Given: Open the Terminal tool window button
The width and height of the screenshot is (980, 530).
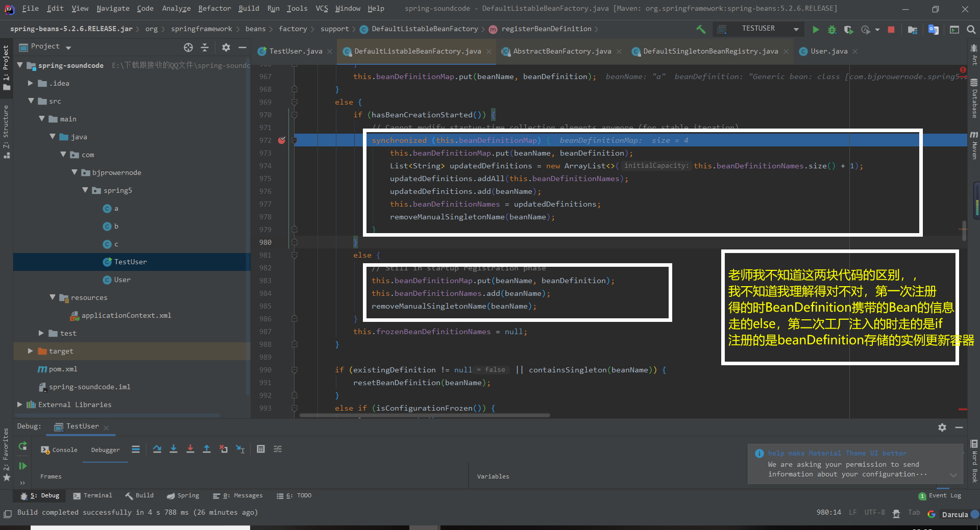Looking at the screenshot, I should pyautogui.click(x=92, y=495).
